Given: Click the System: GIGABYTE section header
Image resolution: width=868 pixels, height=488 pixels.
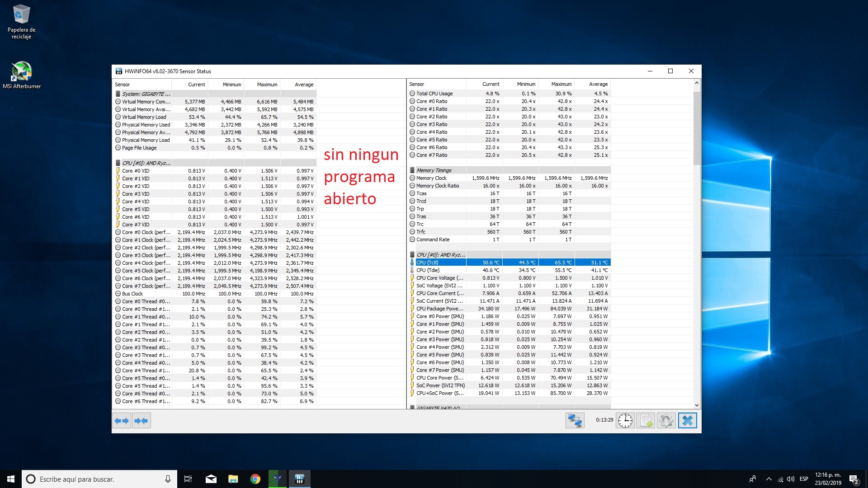Looking at the screenshot, I should (x=214, y=94).
